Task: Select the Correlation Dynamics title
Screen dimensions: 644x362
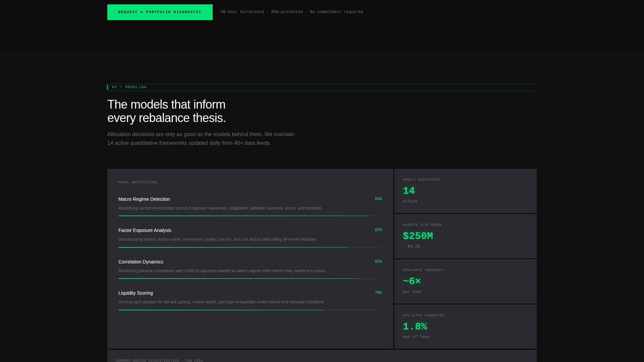Action: (141, 262)
